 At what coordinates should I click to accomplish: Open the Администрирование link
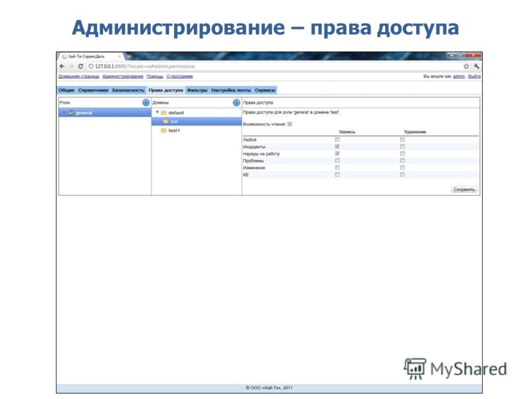pos(123,76)
